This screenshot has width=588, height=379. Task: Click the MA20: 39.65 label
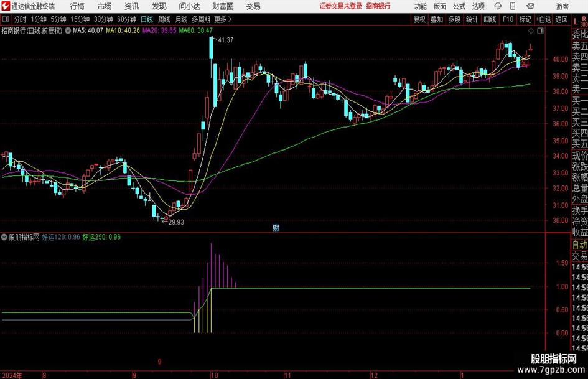pyautogui.click(x=159, y=30)
